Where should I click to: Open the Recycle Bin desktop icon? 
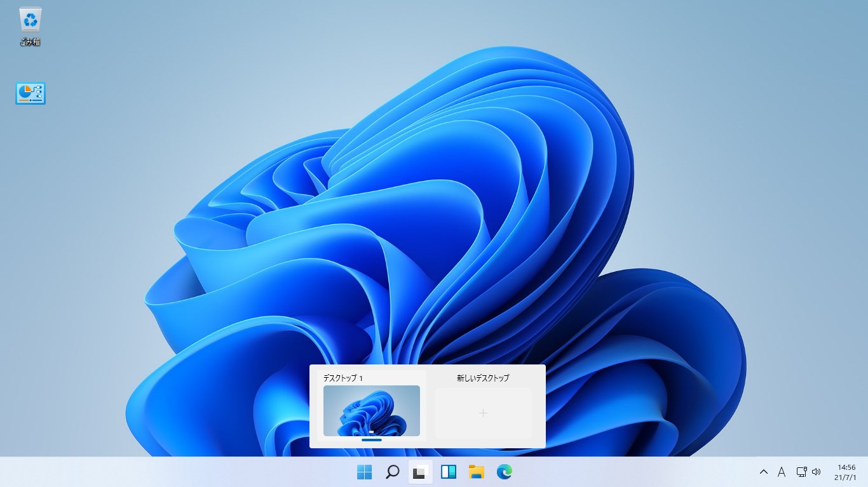[x=31, y=27]
